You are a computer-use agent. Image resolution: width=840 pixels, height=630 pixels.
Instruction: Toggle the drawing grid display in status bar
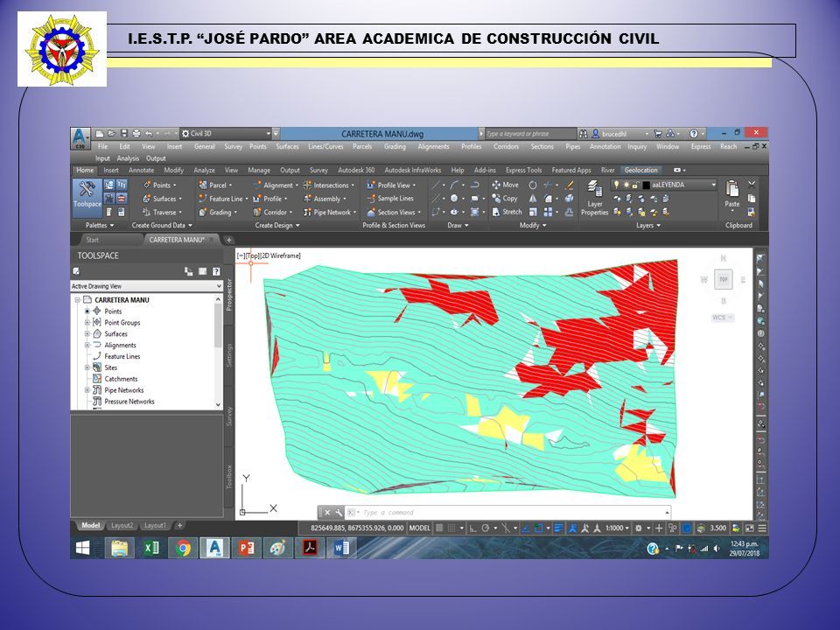pos(439,528)
